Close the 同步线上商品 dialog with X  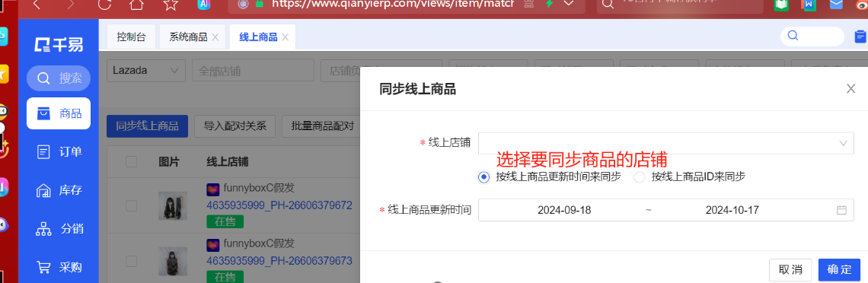click(x=850, y=88)
